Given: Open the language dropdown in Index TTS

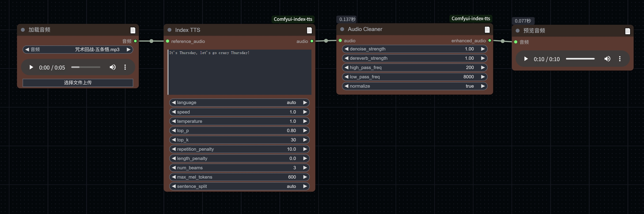Looking at the screenshot, I should point(239,102).
